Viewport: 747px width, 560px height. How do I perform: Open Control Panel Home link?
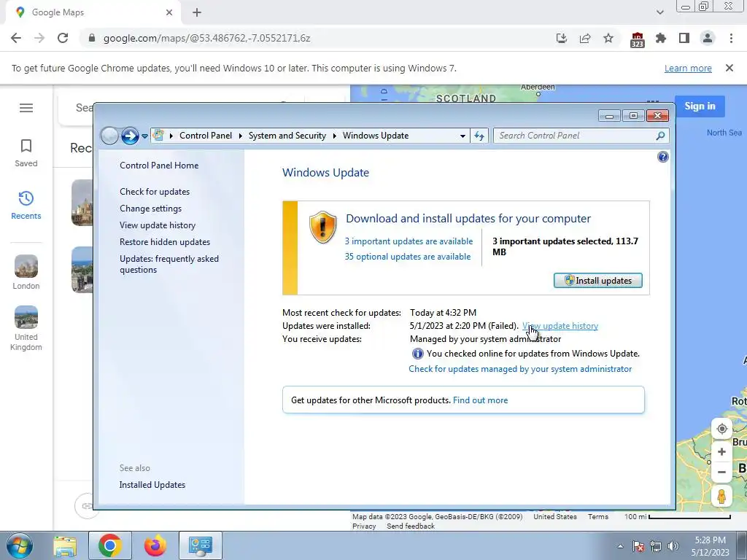click(x=159, y=166)
